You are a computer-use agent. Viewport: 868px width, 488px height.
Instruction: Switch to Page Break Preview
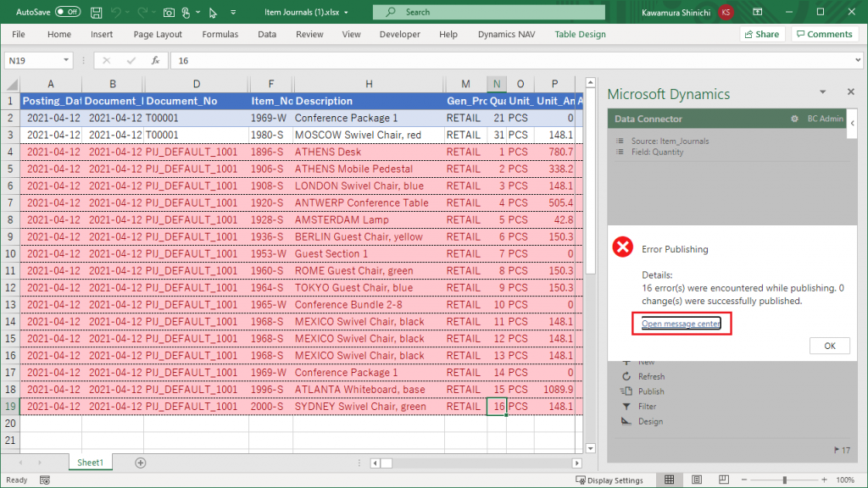coord(724,480)
